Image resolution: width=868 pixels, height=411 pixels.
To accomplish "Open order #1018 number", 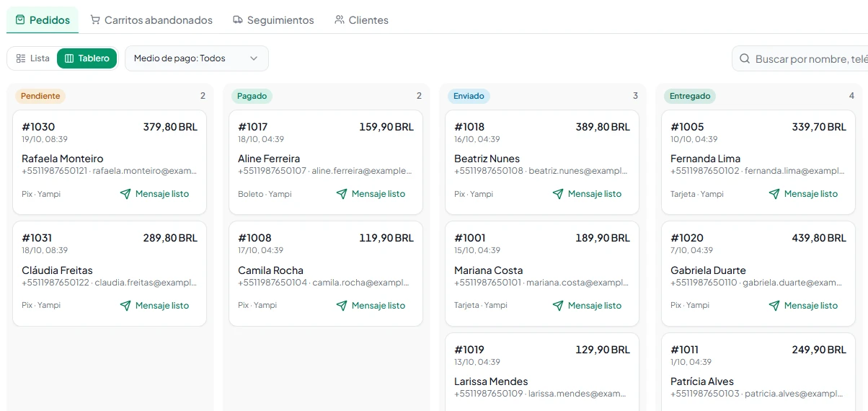I will point(469,127).
